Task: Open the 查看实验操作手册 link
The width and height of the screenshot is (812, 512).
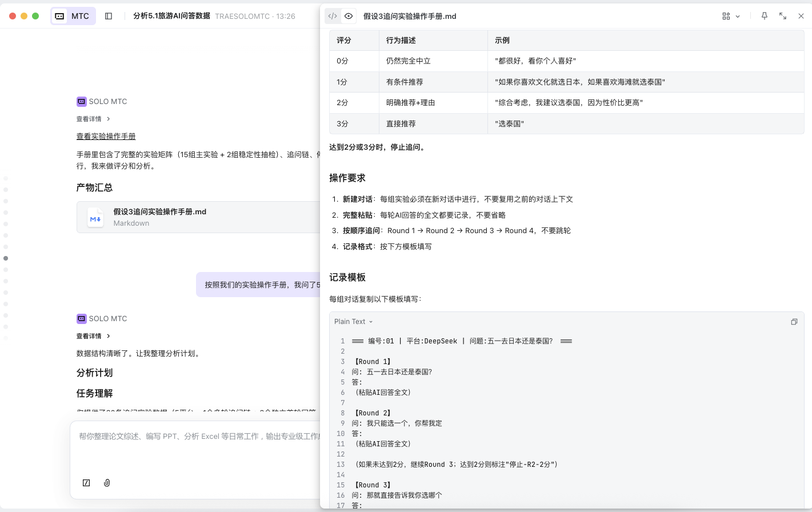Action: 106,137
